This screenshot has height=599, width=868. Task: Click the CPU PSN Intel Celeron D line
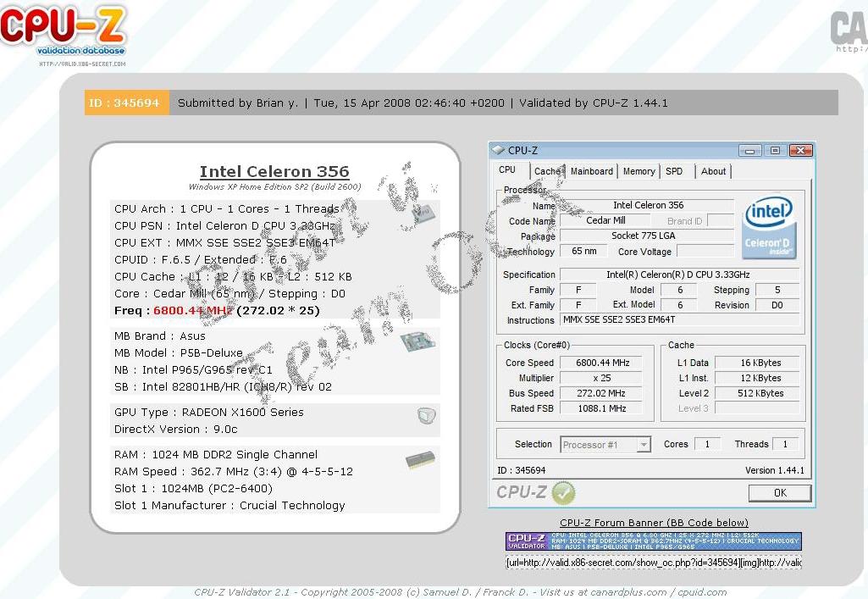pyautogui.click(x=224, y=226)
